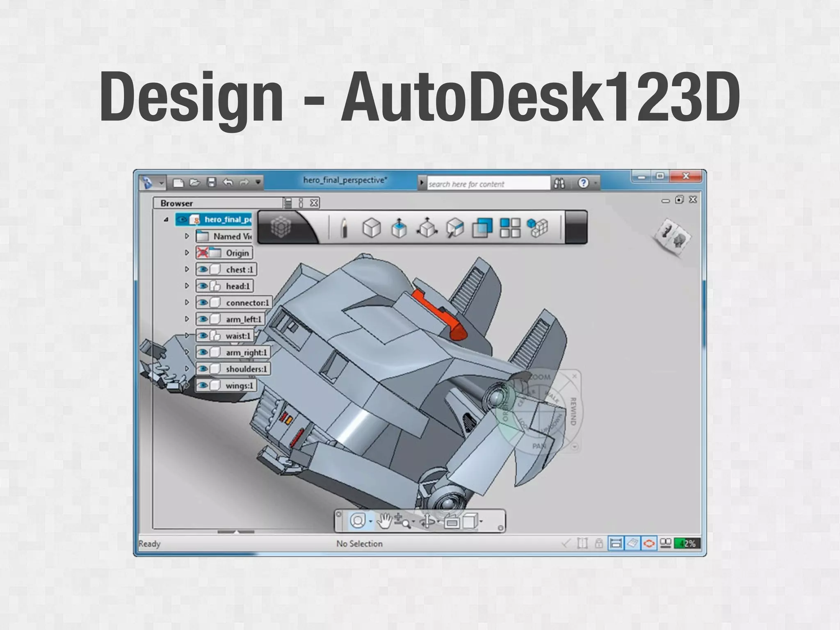840x630 pixels.
Task: Toggle visibility of head:1
Action: [203, 286]
